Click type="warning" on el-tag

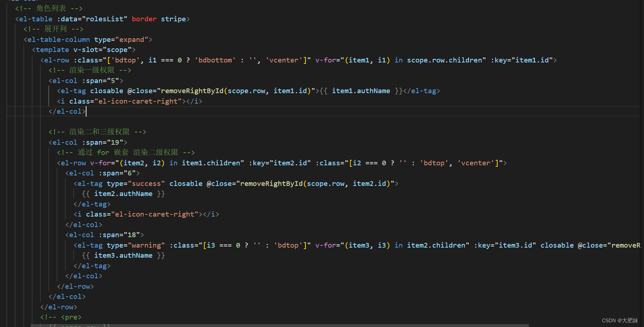136,245
